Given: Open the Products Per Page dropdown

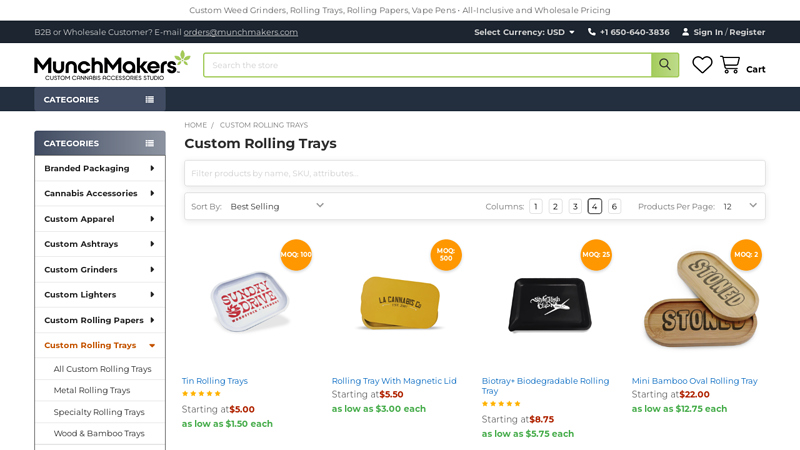Looking at the screenshot, I should tap(740, 206).
